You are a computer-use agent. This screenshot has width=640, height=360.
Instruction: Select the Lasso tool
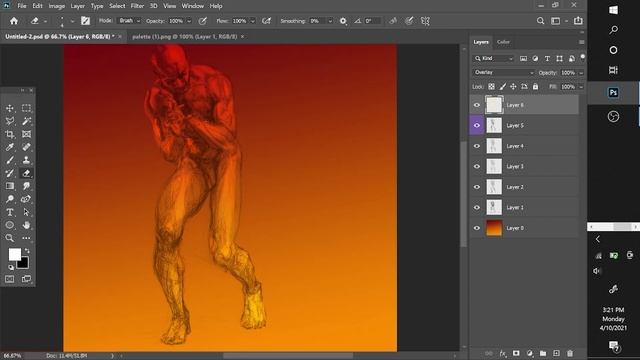coord(10,121)
